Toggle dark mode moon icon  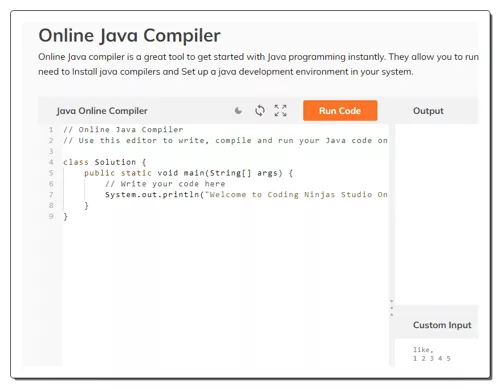pos(238,111)
